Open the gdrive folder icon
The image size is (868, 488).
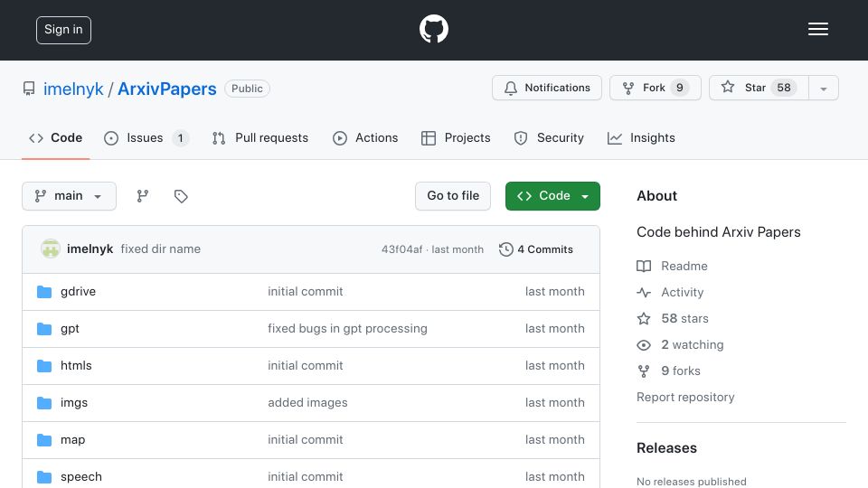pyautogui.click(x=44, y=292)
